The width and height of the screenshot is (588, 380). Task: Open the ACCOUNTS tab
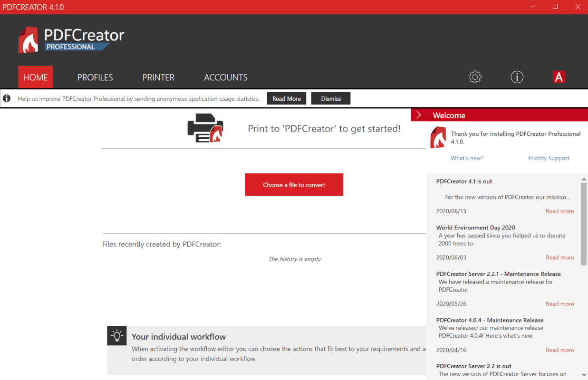(x=226, y=77)
